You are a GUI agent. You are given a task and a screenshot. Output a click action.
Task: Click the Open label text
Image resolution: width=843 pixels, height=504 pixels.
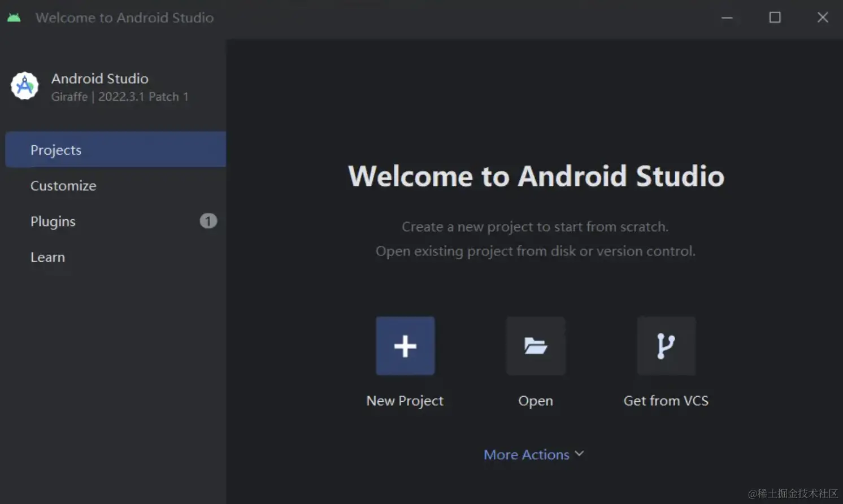click(536, 401)
